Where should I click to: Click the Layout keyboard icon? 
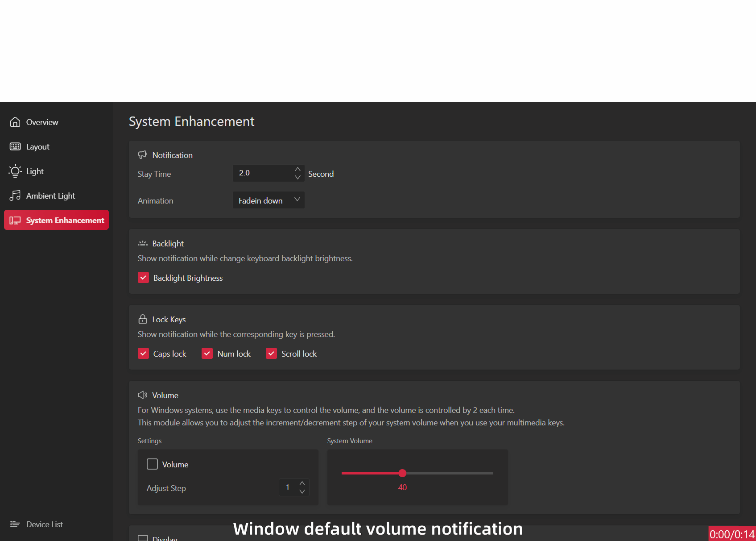coord(15,146)
